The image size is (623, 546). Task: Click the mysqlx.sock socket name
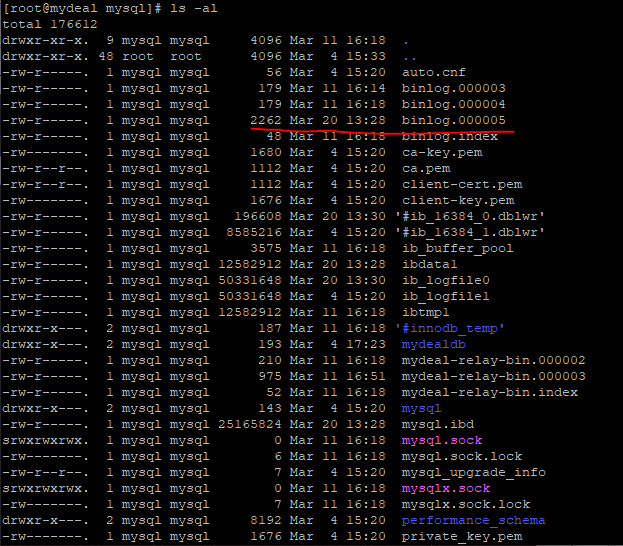click(445, 488)
